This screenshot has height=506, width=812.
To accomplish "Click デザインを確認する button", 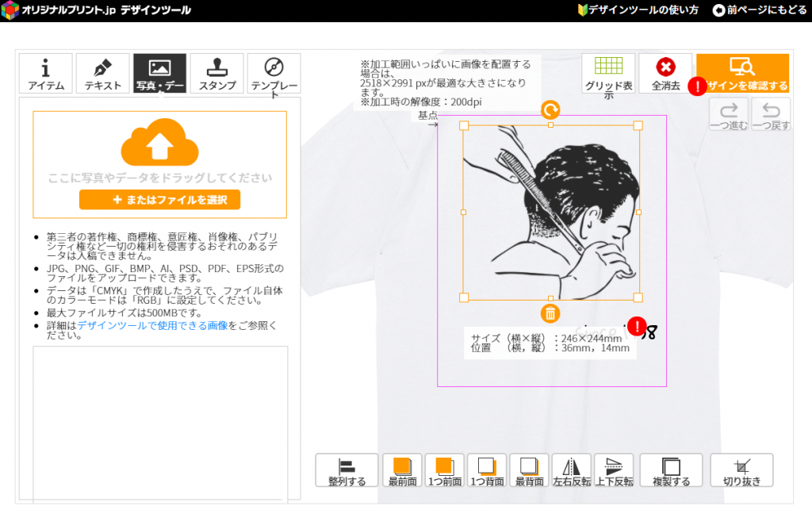I will [742, 74].
